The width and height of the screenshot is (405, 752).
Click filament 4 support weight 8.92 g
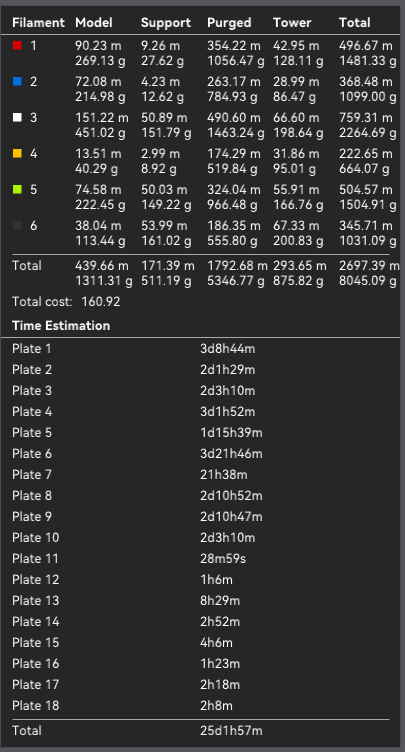pos(159,169)
